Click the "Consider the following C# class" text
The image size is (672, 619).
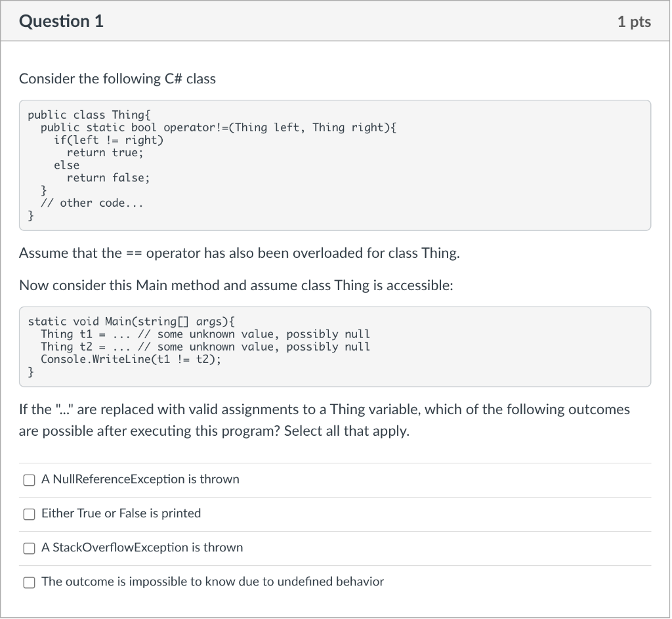117,79
